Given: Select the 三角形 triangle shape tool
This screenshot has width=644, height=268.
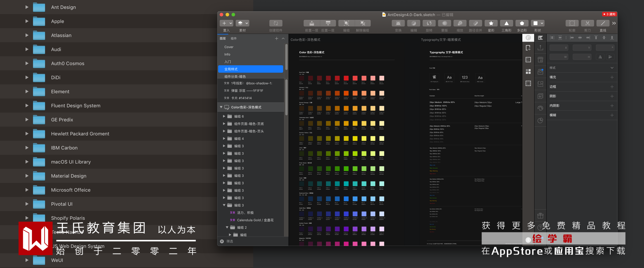Looking at the screenshot, I should (x=506, y=23).
